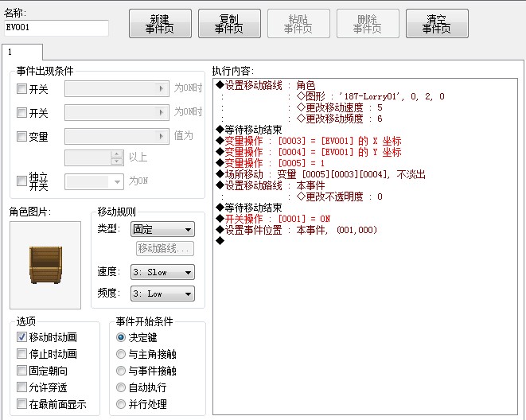The height and width of the screenshot is (420, 526).
Task: Focus the 名称 field containing EV001
Action: (56, 28)
